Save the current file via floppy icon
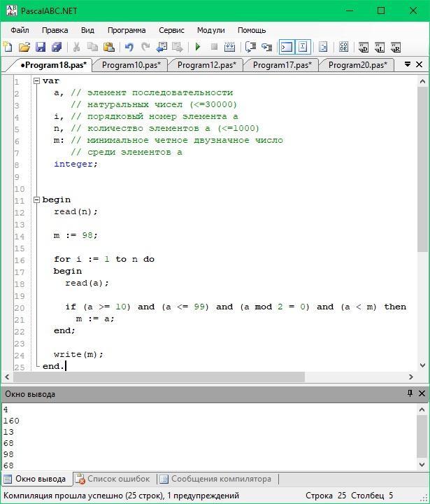430x504 pixels. (x=41, y=47)
